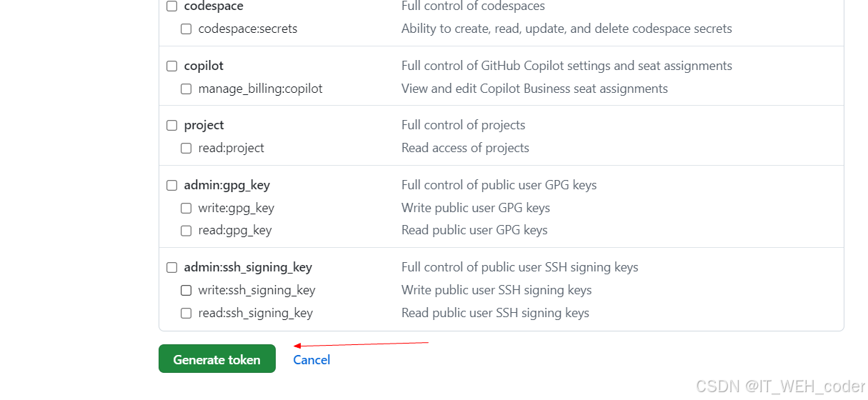868x400 pixels.
Task: Tick write:ssh_signing_key checkbox
Action: click(186, 290)
